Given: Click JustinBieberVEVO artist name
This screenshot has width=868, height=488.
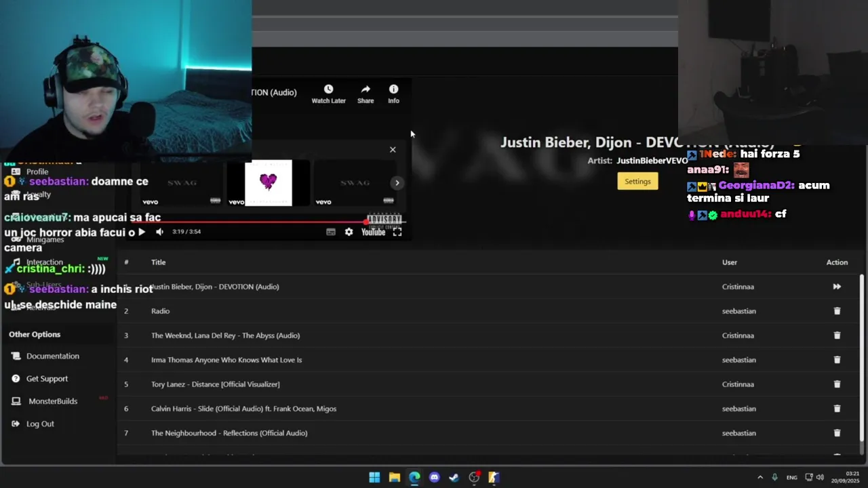Looking at the screenshot, I should 652,161.
